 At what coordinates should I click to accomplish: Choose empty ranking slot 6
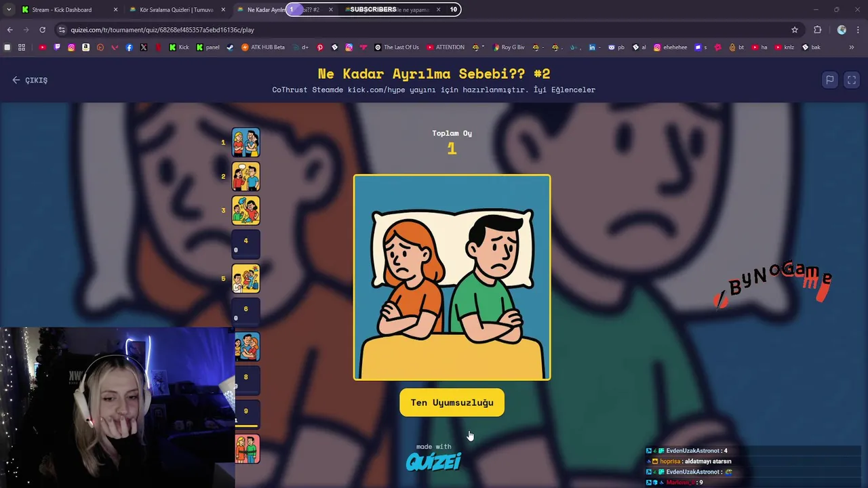tap(245, 312)
